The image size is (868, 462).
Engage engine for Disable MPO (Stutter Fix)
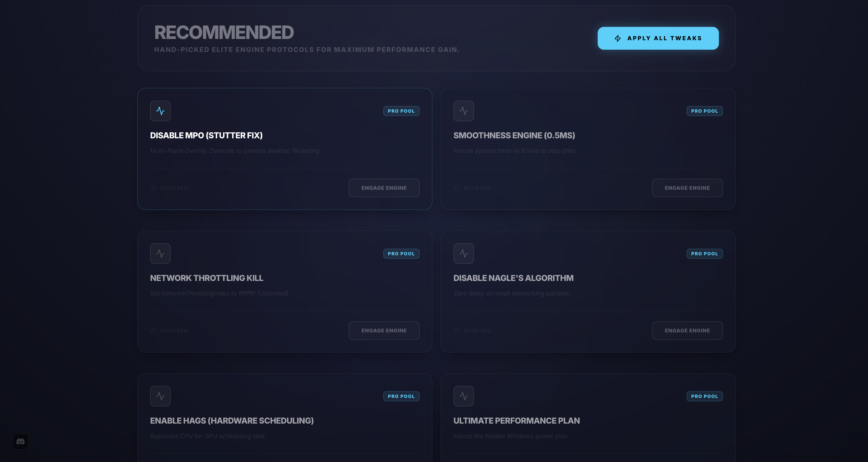coord(384,188)
